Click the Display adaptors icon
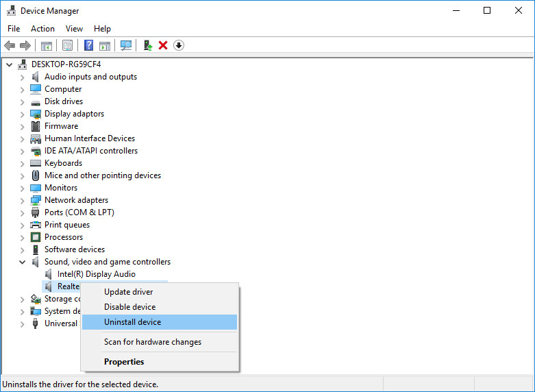The image size is (535, 392). (36, 114)
